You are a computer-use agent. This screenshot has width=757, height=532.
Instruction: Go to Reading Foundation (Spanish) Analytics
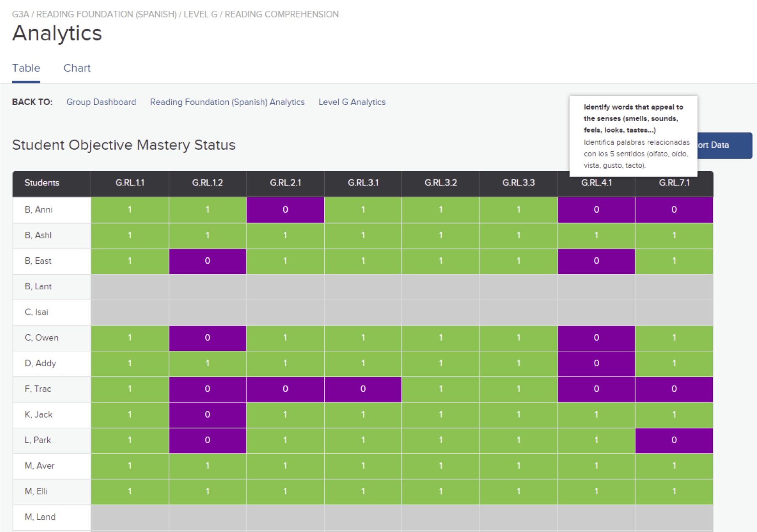pyautogui.click(x=227, y=102)
